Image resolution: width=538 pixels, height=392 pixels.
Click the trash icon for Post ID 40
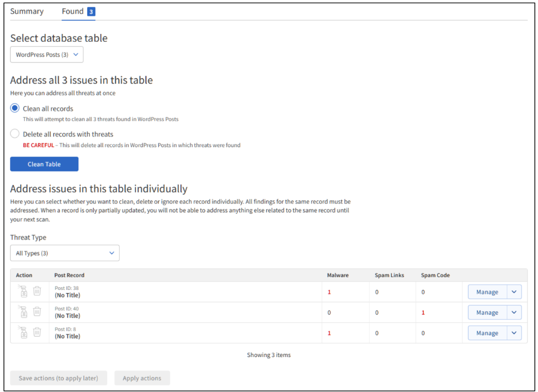click(37, 312)
